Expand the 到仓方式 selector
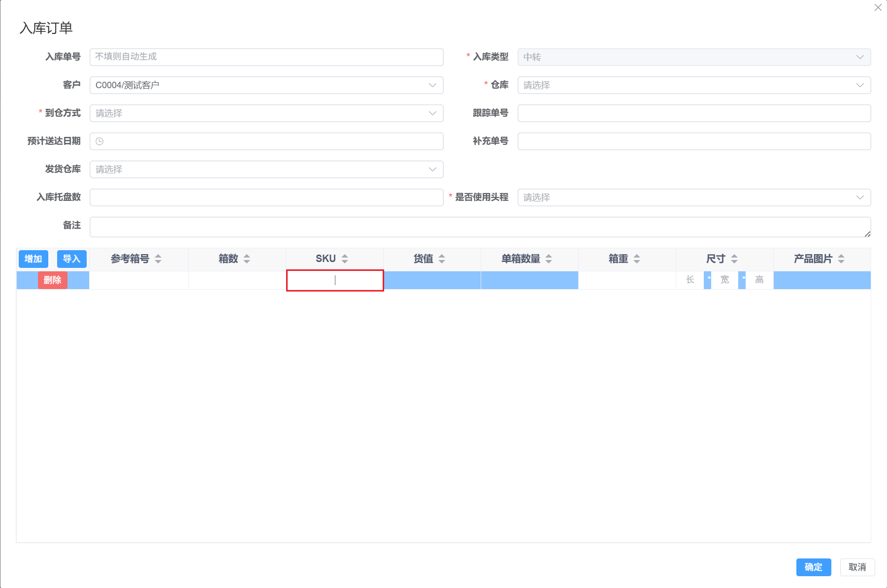Viewport: 887px width, 588px height. click(432, 113)
